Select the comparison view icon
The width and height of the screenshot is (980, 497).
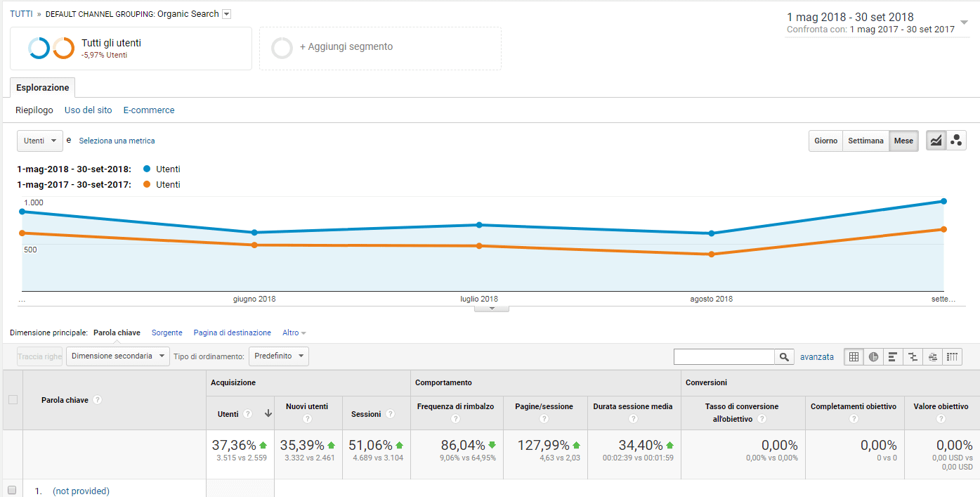(x=913, y=357)
